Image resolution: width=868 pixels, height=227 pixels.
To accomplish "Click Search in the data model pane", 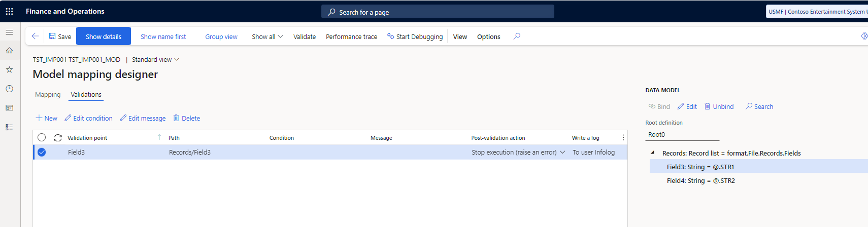I will coord(759,106).
